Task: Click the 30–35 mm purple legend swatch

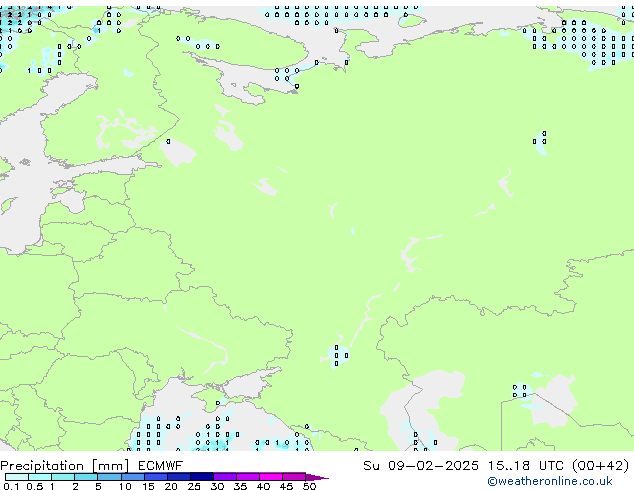Action: click(225, 477)
